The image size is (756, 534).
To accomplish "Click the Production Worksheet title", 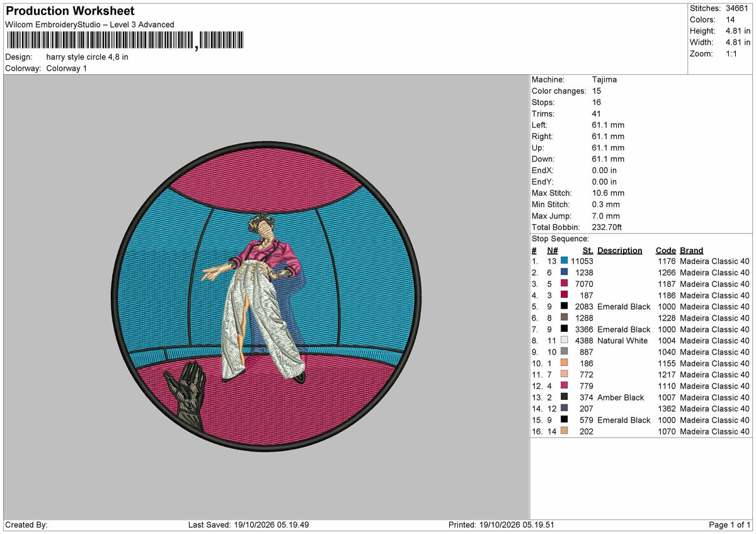I will pos(70,11).
